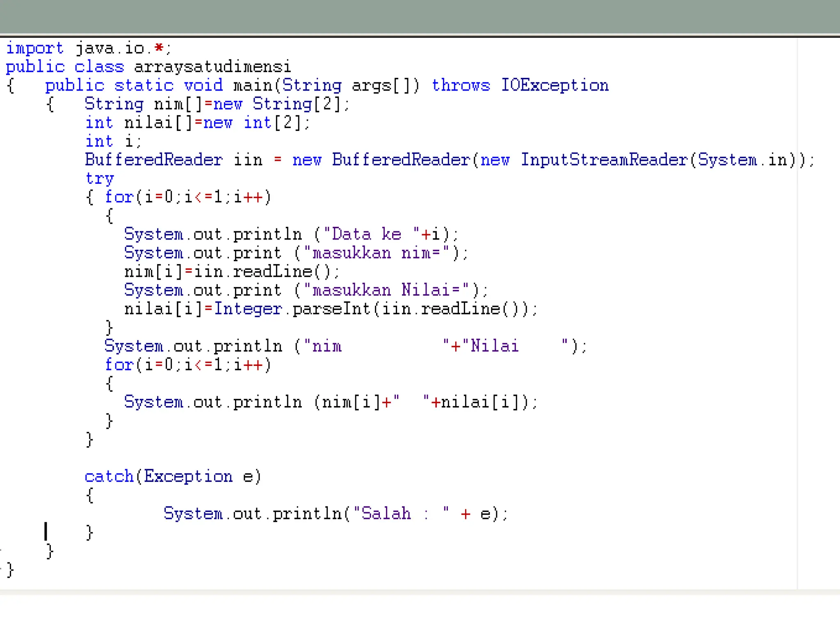The height and width of the screenshot is (630, 840).
Task: Click the gray title bar at the top
Action: [x=420, y=16]
